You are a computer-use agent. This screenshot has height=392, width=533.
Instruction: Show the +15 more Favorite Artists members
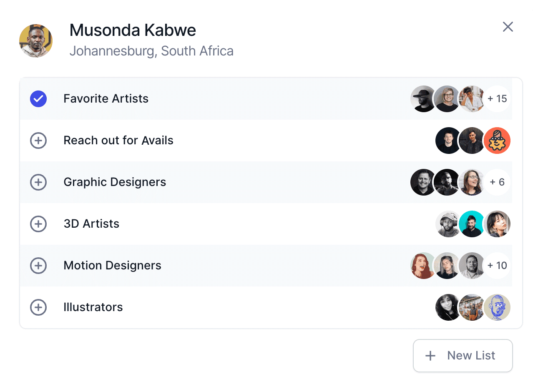(497, 99)
